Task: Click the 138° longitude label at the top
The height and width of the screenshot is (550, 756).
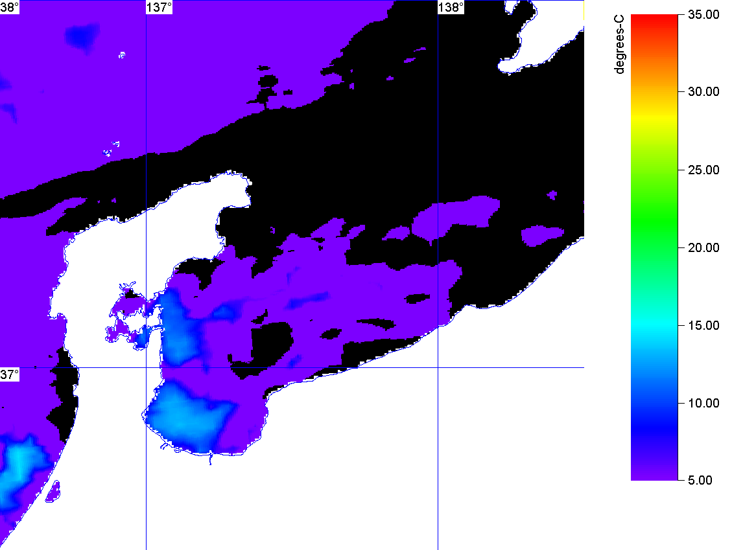Action: click(x=451, y=7)
